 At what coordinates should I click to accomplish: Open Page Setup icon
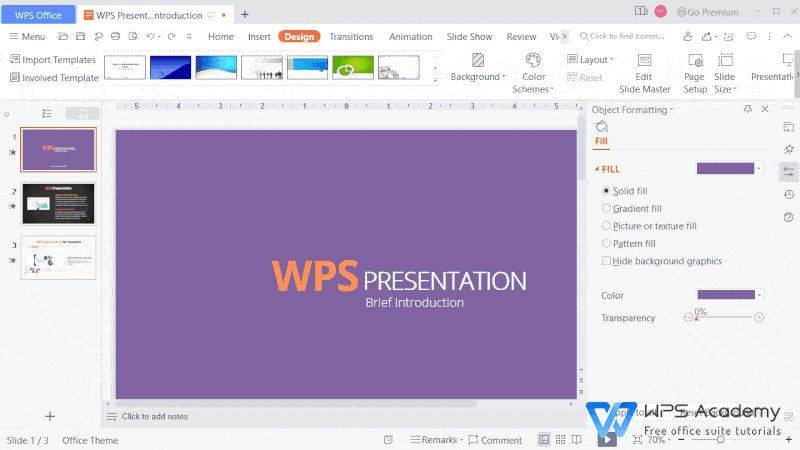tap(695, 60)
